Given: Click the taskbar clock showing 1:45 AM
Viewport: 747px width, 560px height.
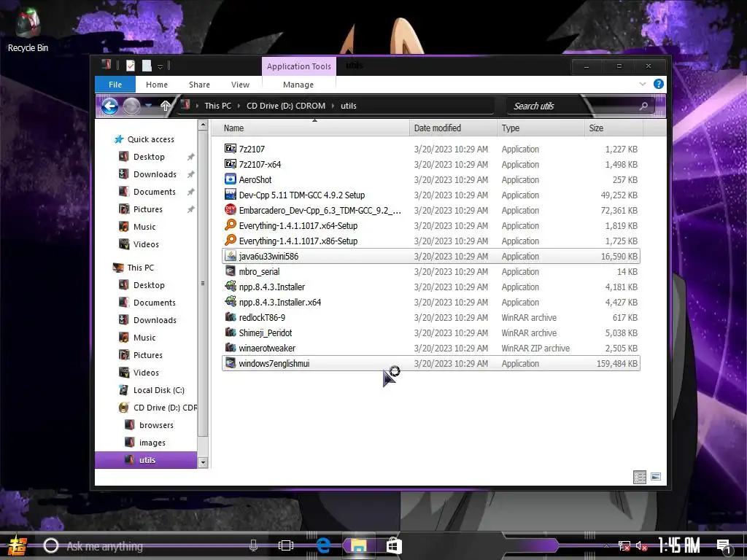Looking at the screenshot, I should click(x=678, y=545).
